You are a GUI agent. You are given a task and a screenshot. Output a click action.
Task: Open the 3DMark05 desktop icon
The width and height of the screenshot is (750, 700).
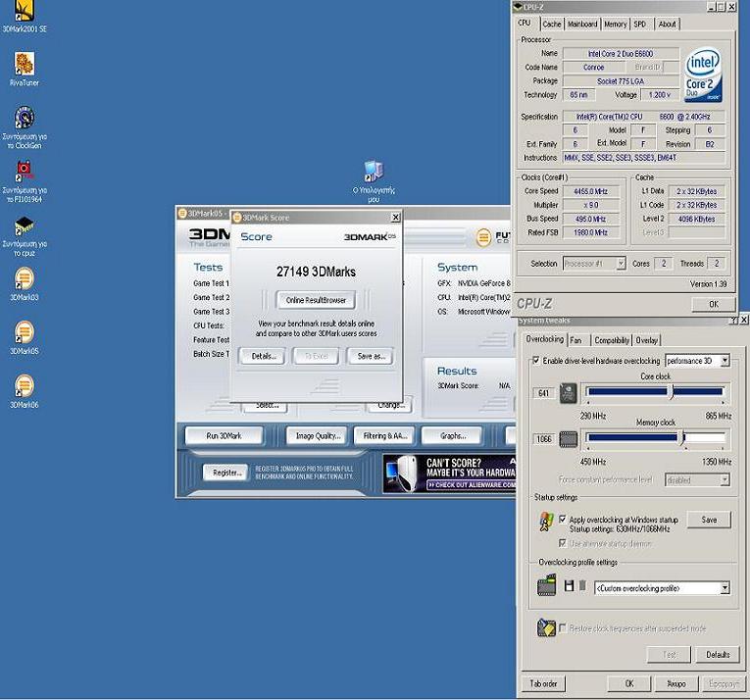pos(25,338)
